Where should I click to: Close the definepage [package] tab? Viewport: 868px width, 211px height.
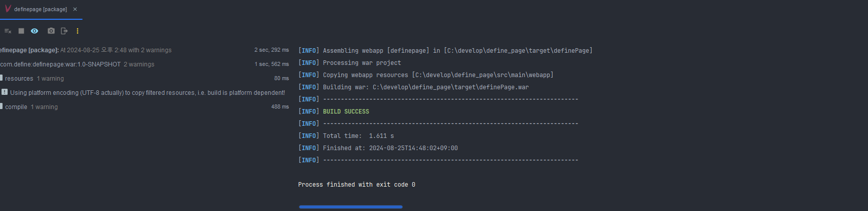[75, 9]
